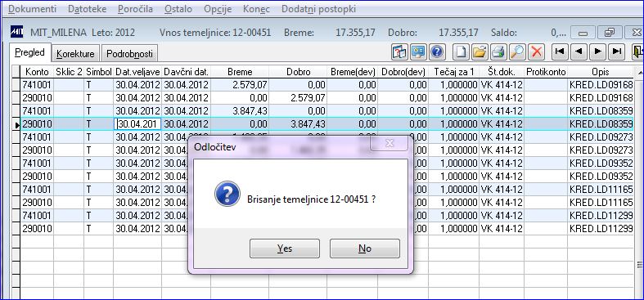This screenshot has width=644, height=300.
Task: Click the red X delete icon
Action: click(x=536, y=51)
